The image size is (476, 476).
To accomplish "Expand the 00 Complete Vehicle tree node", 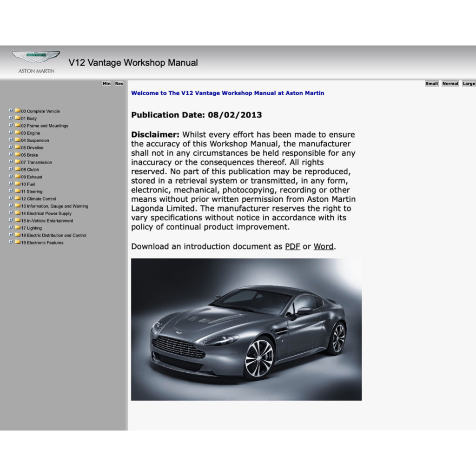I will click(11, 111).
